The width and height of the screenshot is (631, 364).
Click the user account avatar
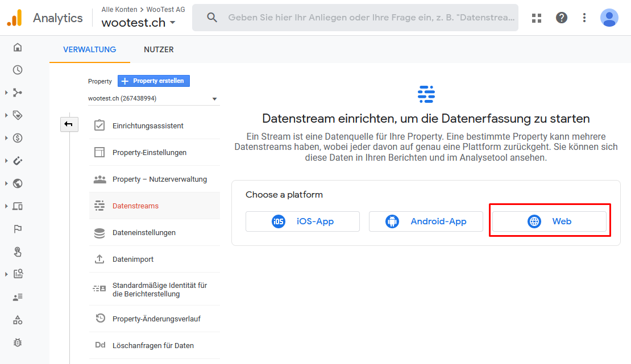coord(609,18)
